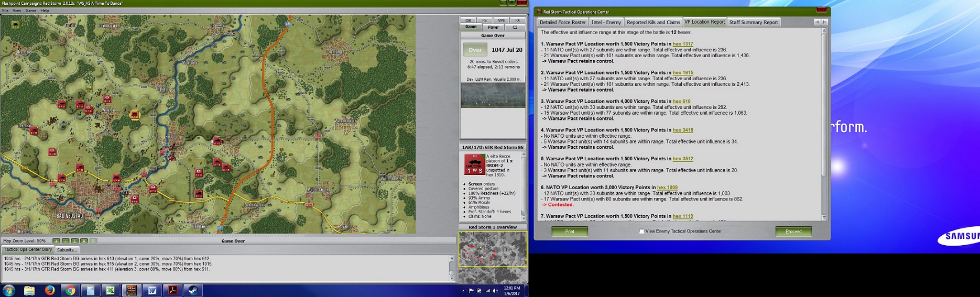The height and width of the screenshot is (297, 980).
Task: Zoom out map with minus button
Action: coord(66,241)
